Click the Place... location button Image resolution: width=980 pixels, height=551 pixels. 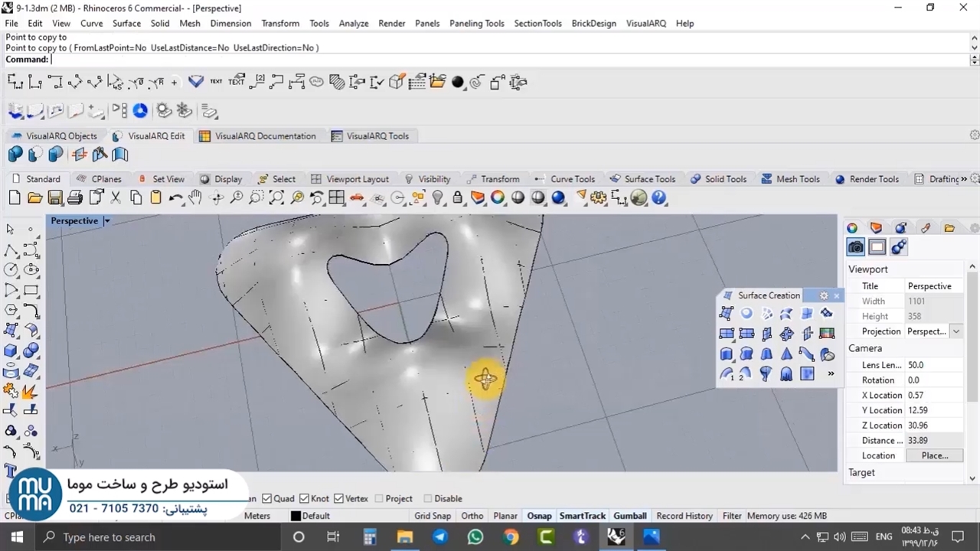pos(934,455)
